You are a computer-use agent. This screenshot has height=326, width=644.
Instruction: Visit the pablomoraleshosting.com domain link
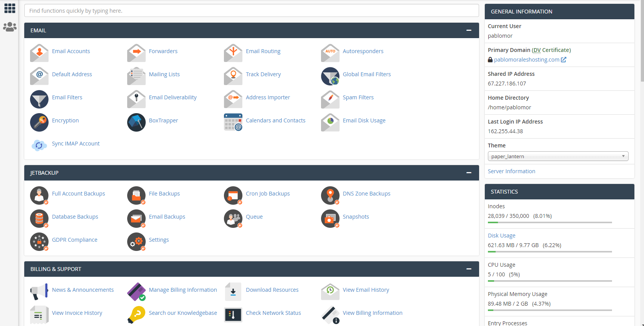(x=526, y=60)
